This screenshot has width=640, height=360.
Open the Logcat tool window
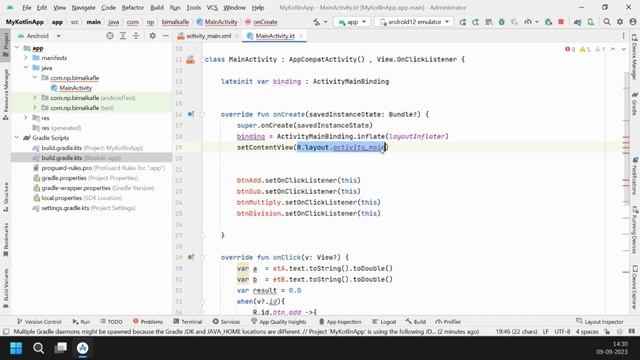[x=384, y=322]
